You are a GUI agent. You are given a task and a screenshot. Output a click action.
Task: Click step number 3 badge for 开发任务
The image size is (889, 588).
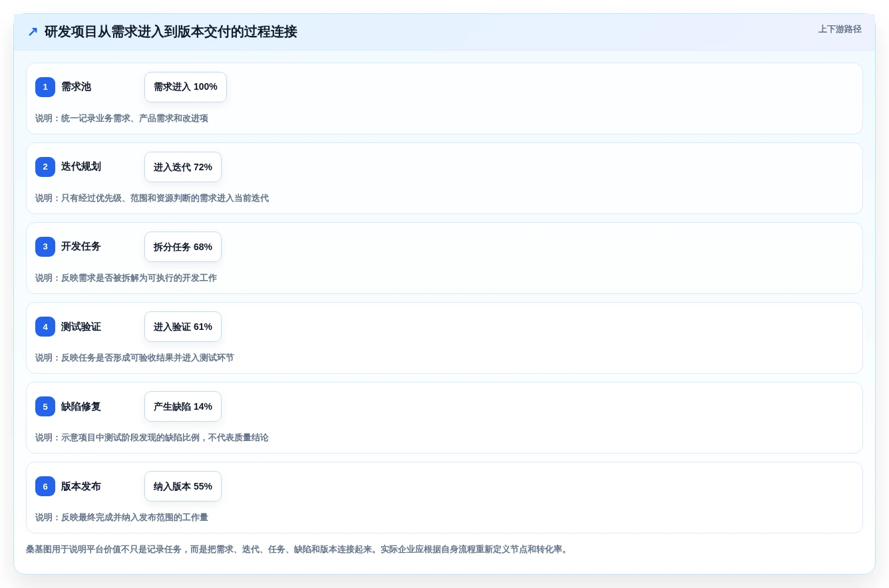pos(45,247)
